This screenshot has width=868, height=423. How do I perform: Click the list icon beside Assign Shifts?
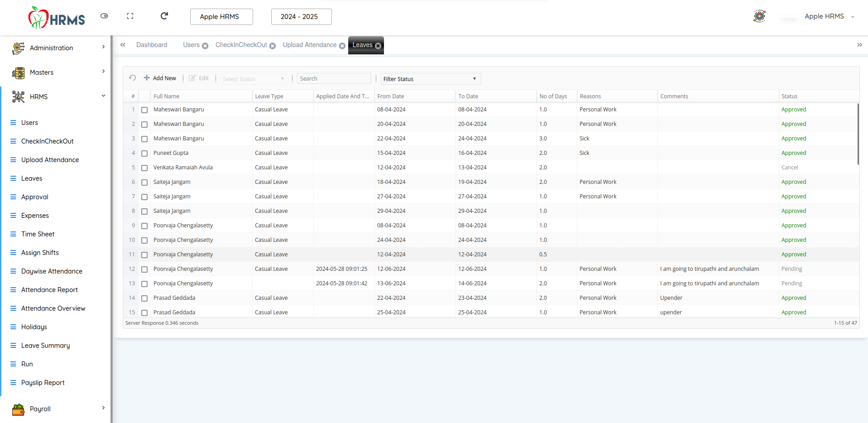13,253
